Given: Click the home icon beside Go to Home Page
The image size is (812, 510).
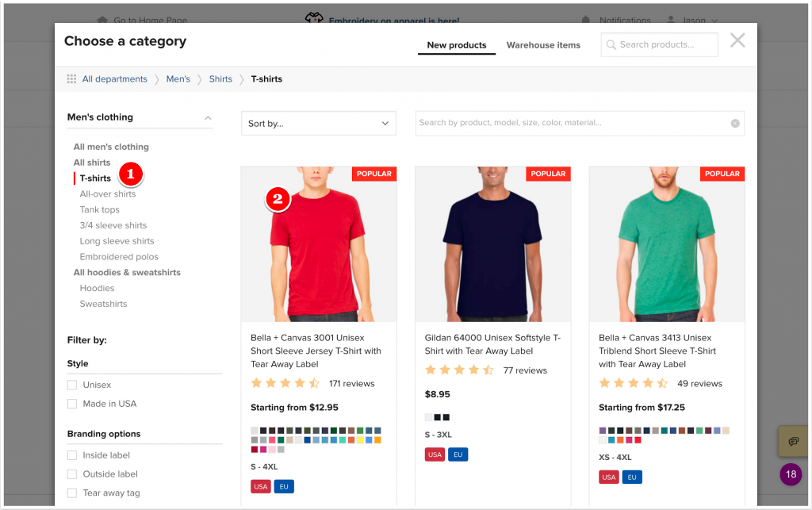Looking at the screenshot, I should tap(101, 21).
